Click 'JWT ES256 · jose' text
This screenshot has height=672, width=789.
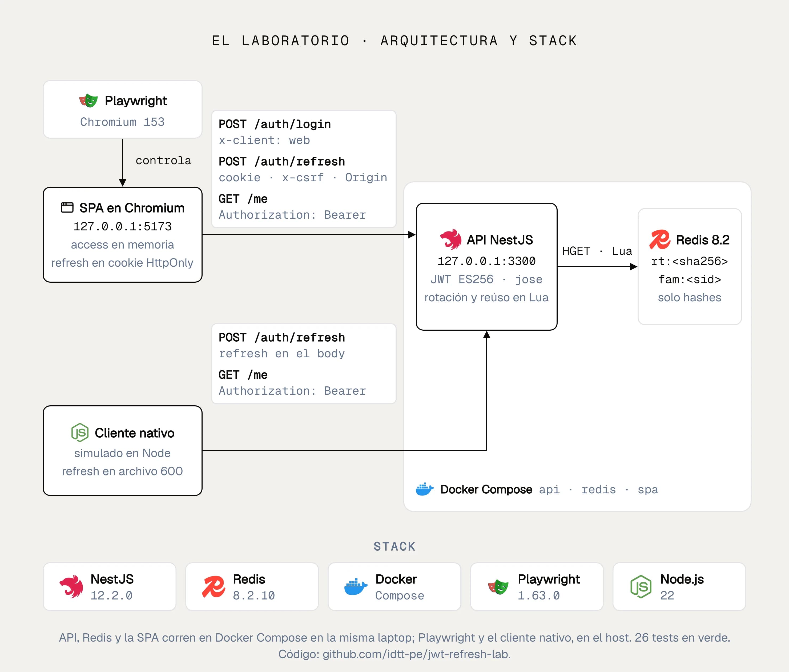[x=487, y=279]
